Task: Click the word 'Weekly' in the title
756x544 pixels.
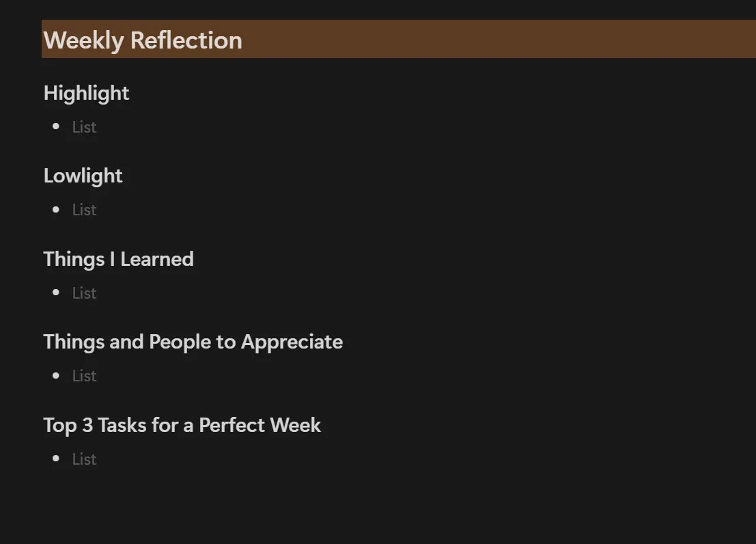Action: (84, 40)
